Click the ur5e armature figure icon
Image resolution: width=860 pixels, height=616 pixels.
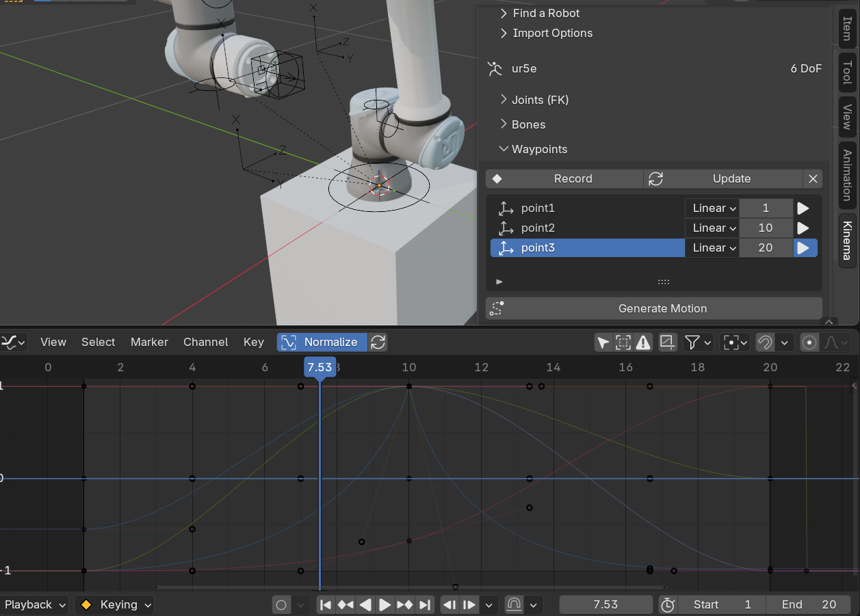point(495,68)
